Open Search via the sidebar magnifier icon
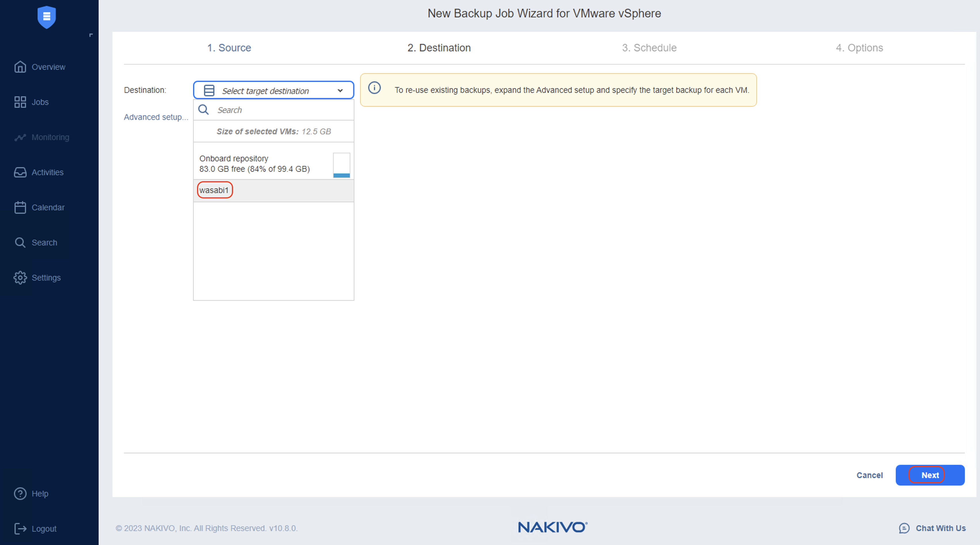This screenshot has width=980, height=545. [20, 243]
